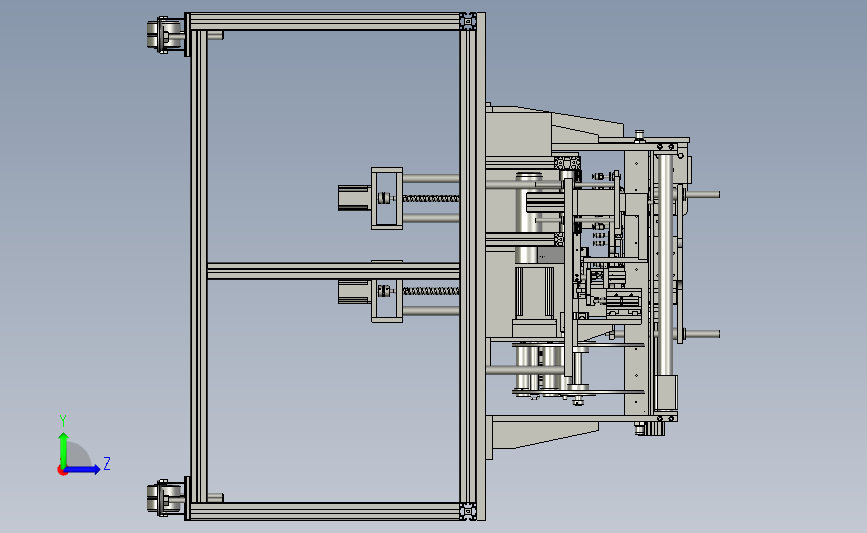Select the upper protruding shaft on the right side
The width and height of the screenshot is (867, 533).
coord(703,194)
